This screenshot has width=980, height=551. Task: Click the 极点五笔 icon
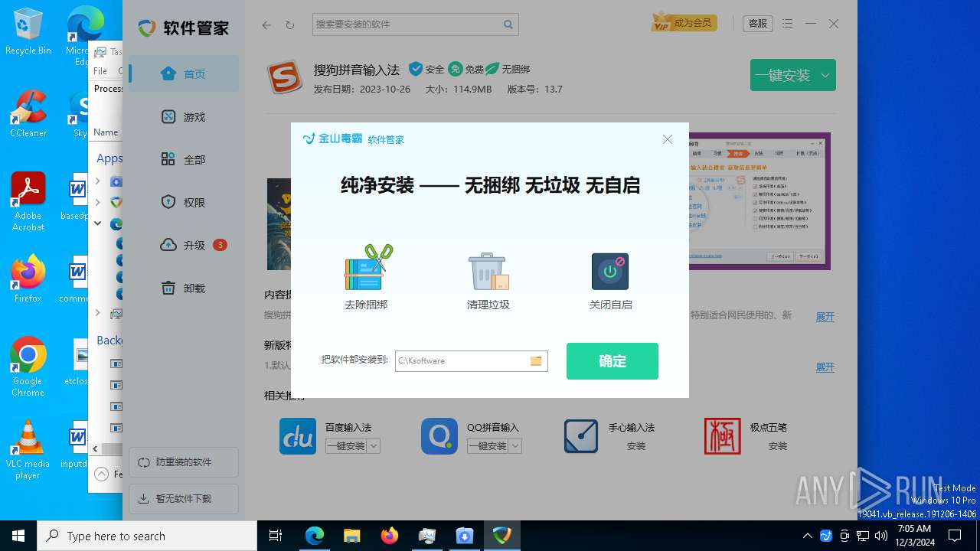[x=723, y=436]
